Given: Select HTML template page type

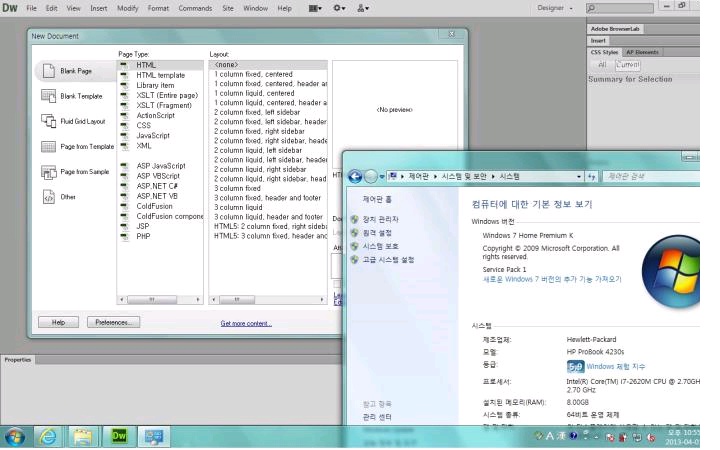Looking at the screenshot, I should (161, 75).
